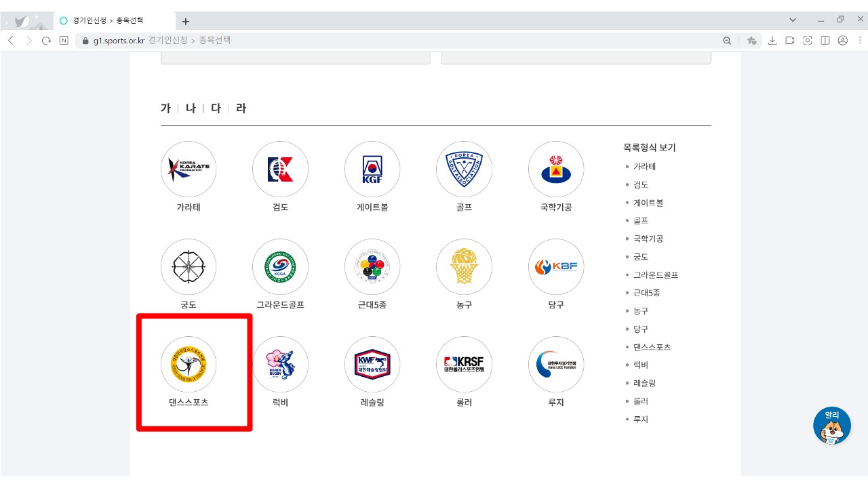
Task: Open the 골프 golf association icon
Action: pyautogui.click(x=464, y=169)
